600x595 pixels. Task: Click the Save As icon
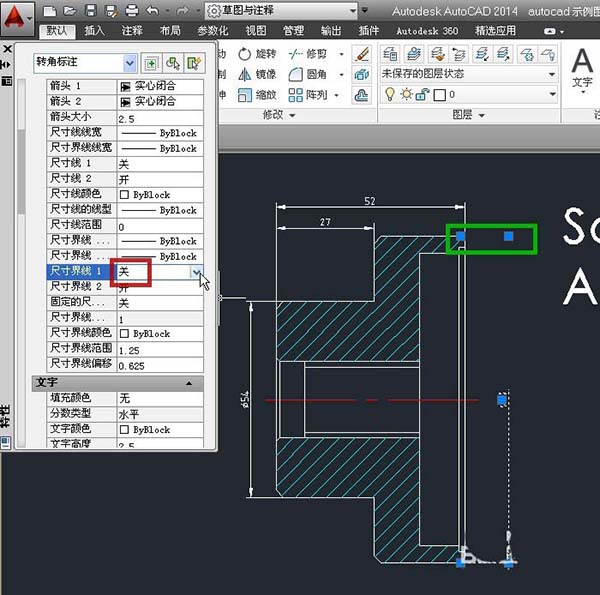tap(111, 11)
